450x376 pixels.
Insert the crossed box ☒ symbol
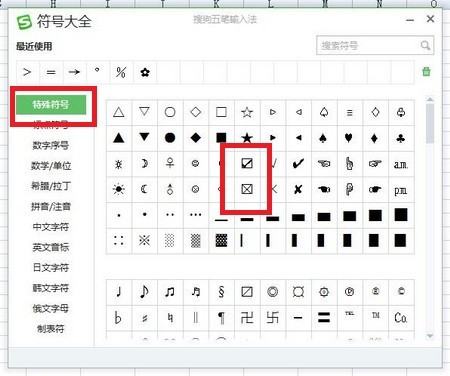pyautogui.click(x=247, y=189)
